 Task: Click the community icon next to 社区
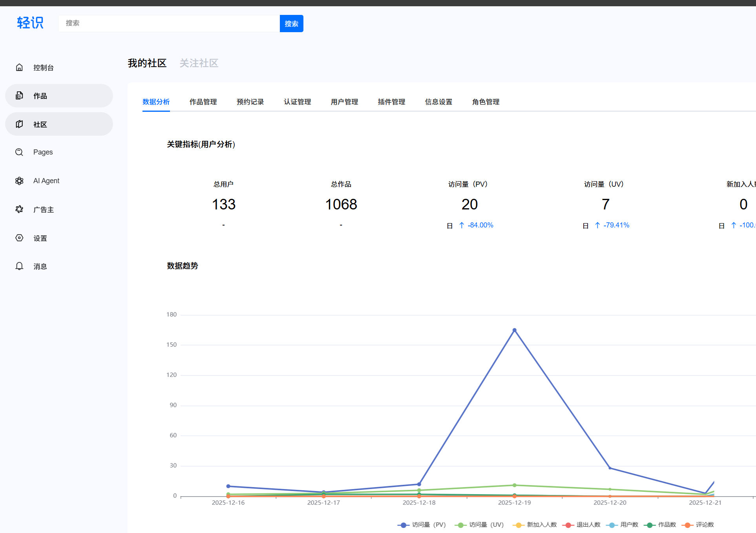19,124
